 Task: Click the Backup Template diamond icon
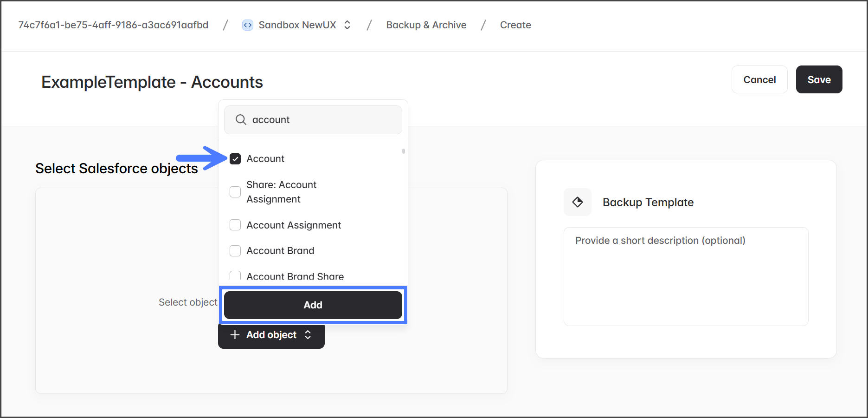578,202
